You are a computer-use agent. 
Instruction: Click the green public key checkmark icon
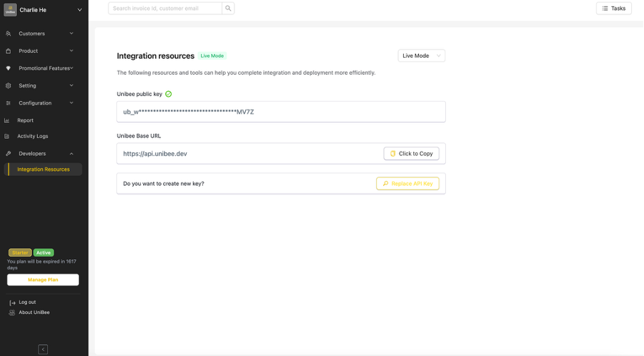(x=168, y=94)
